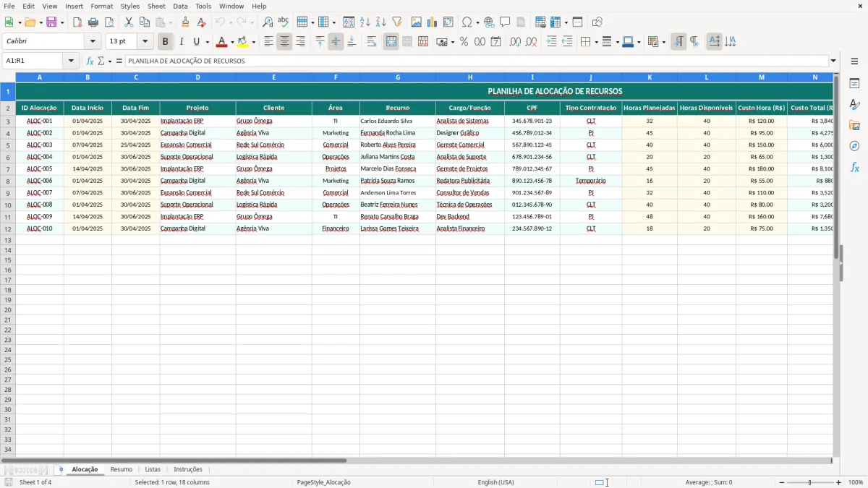Viewport: 868px width, 488px height.
Task: Increase Indent icon
Action: (551, 42)
